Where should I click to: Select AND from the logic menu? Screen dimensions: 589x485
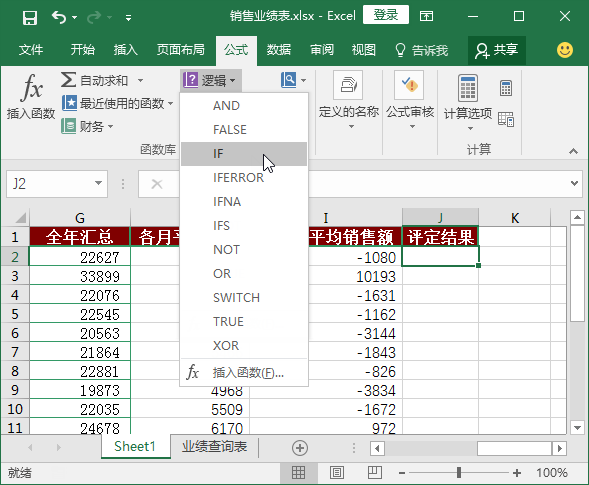(244, 106)
